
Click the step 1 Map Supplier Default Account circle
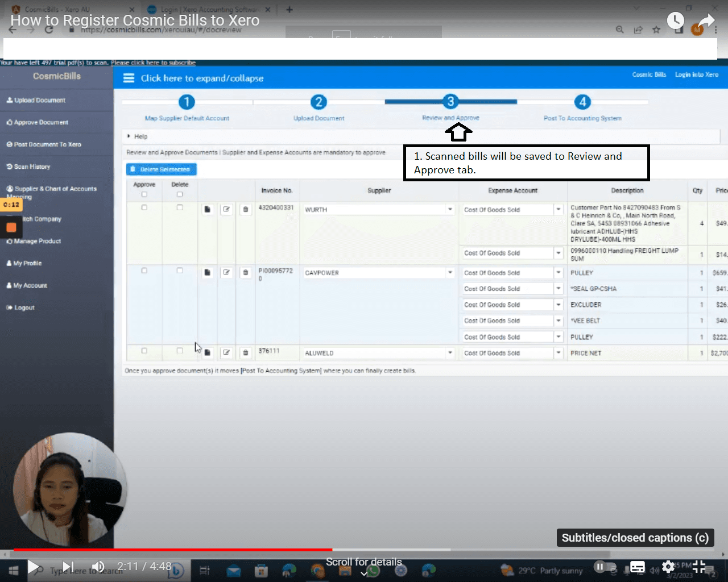(187, 102)
